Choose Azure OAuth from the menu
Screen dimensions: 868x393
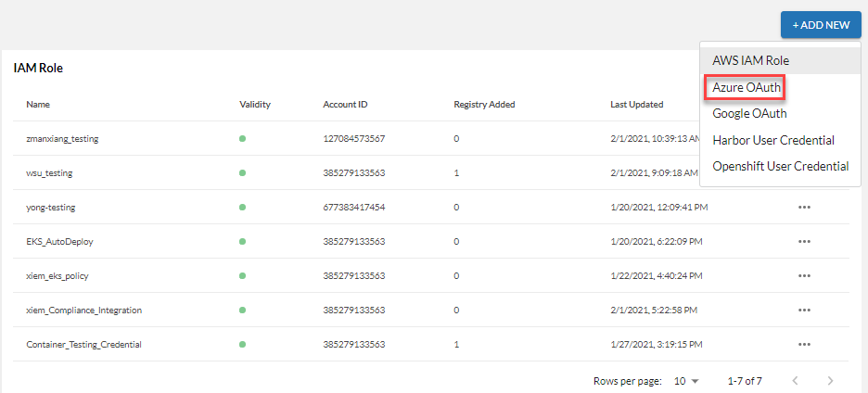tap(747, 87)
